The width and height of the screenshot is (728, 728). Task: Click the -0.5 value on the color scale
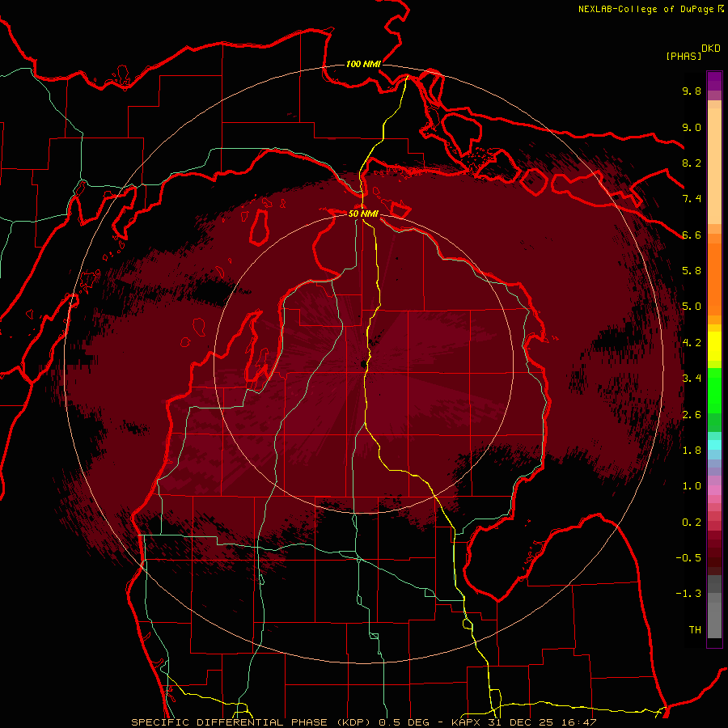[x=688, y=558]
